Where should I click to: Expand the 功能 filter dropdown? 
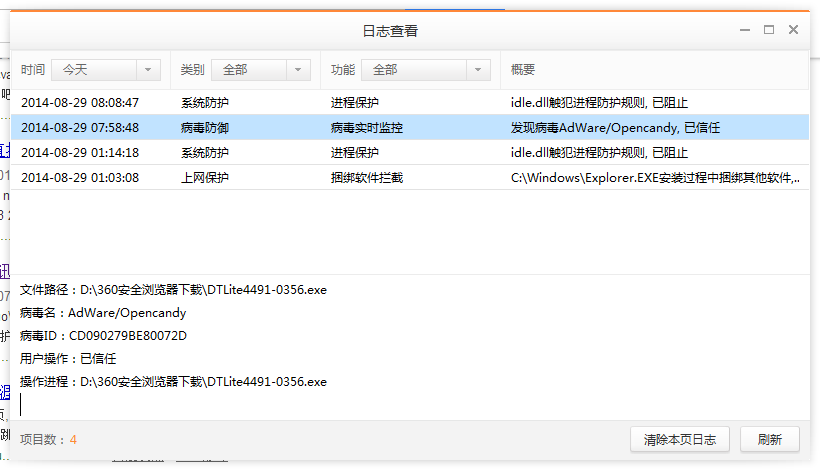click(425, 70)
